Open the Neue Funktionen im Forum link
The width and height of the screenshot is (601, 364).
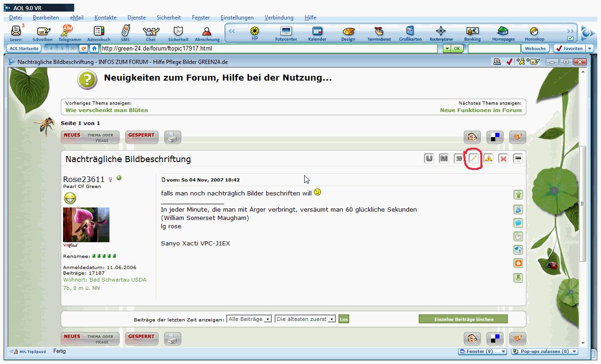480,110
